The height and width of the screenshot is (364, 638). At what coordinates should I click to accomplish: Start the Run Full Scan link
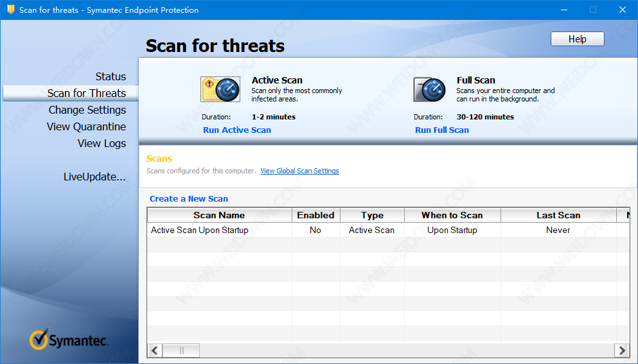[442, 130]
